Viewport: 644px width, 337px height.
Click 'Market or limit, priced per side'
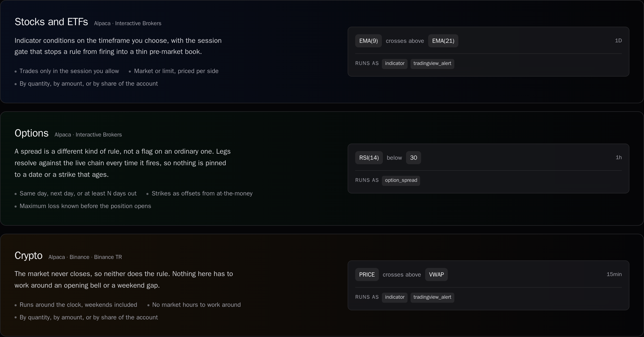tap(176, 71)
